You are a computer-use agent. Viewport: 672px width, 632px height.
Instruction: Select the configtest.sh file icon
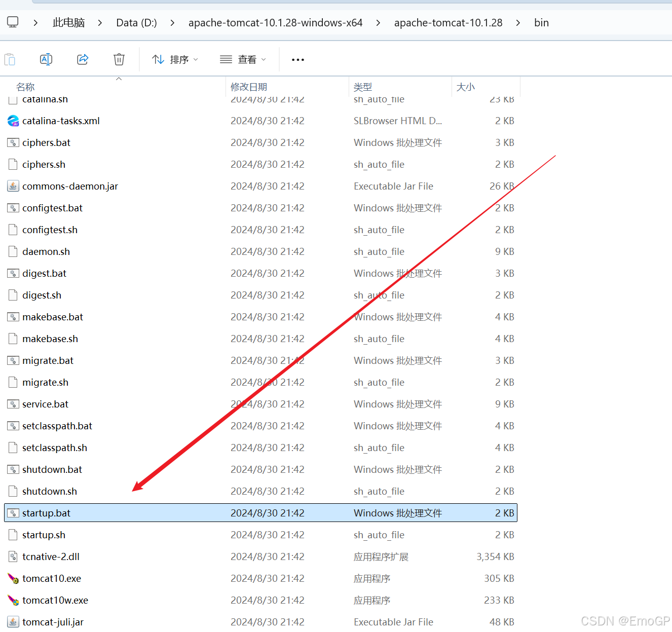13,230
